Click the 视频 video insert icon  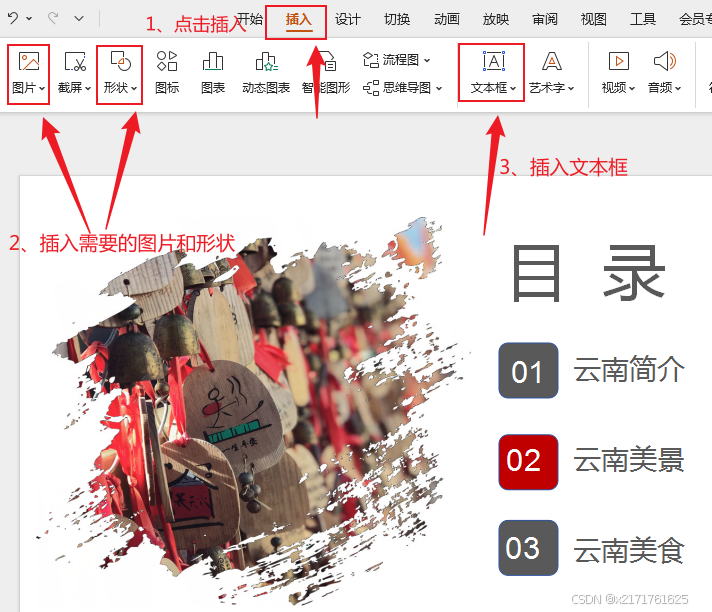pyautogui.click(x=619, y=61)
